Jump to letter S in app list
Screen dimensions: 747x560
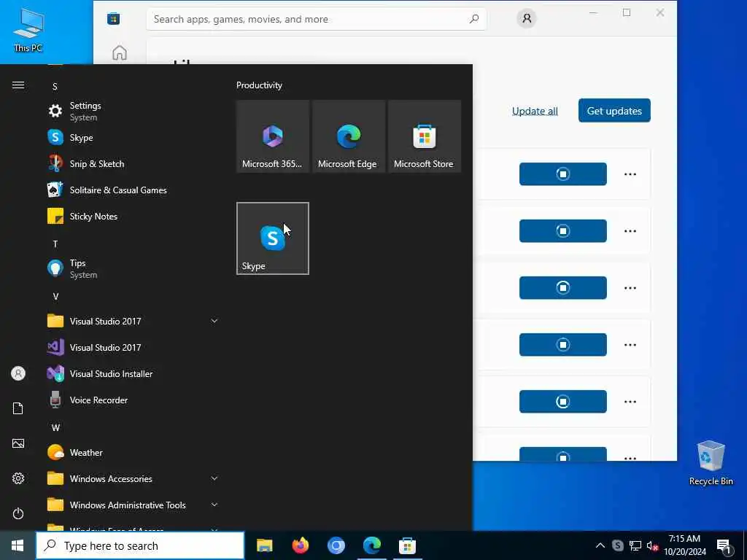tap(55, 87)
